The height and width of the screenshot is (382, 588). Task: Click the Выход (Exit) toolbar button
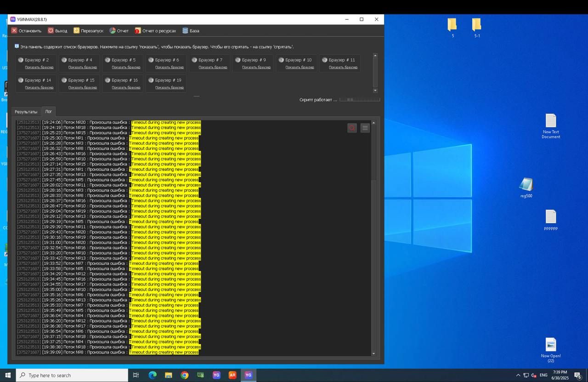(x=57, y=31)
